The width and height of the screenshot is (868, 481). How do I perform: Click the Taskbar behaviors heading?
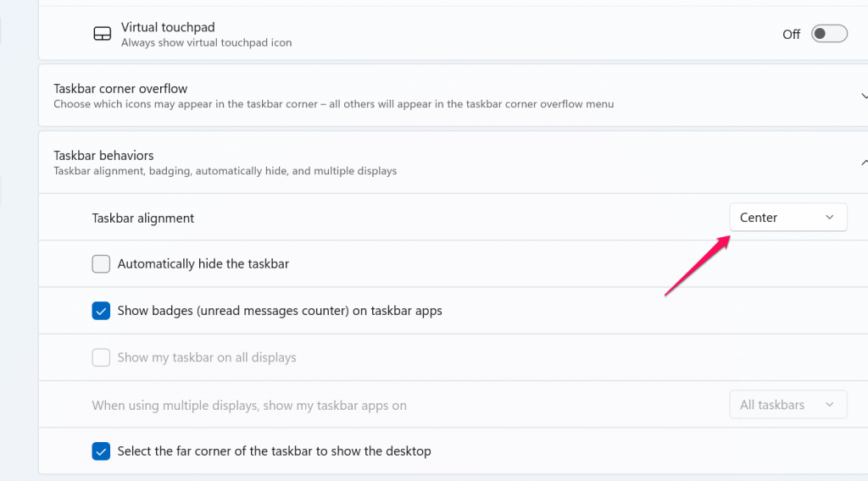click(103, 156)
